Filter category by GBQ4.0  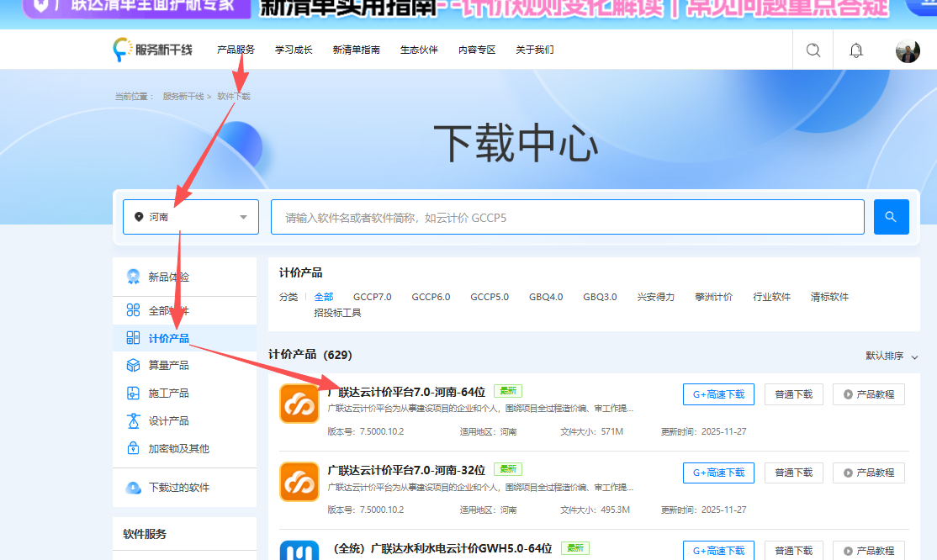546,297
